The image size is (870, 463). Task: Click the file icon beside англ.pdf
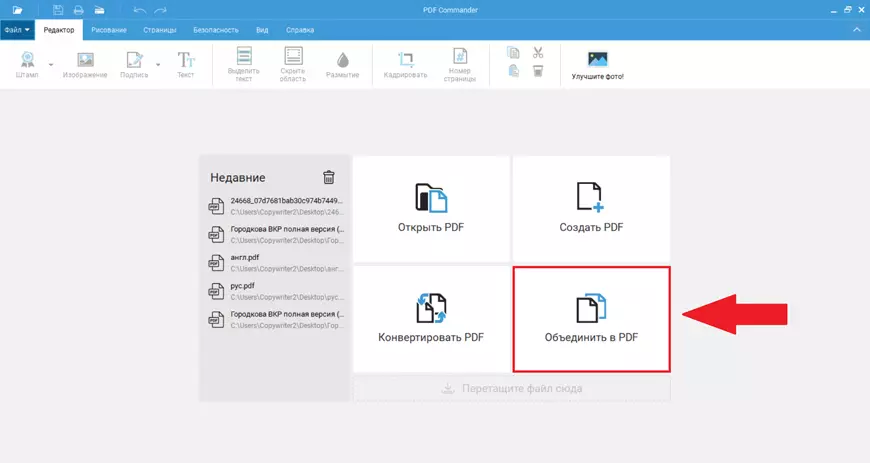tap(216, 263)
